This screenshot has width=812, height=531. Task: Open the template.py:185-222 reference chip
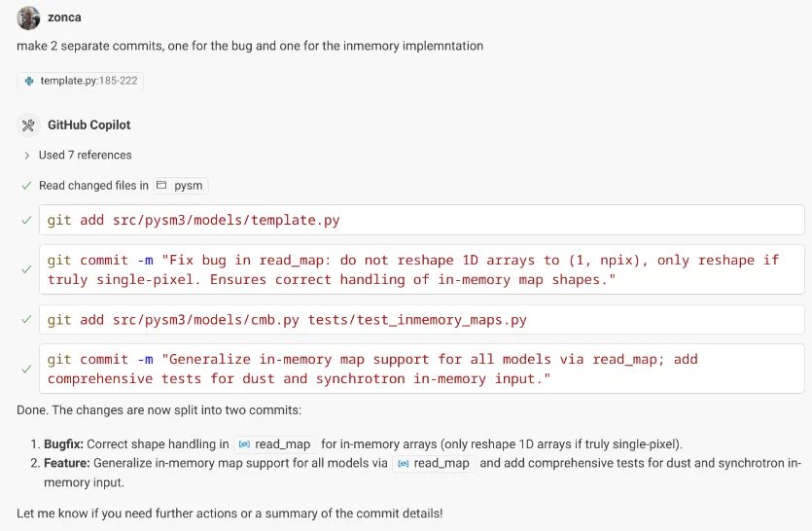pyautogui.click(x=81, y=81)
